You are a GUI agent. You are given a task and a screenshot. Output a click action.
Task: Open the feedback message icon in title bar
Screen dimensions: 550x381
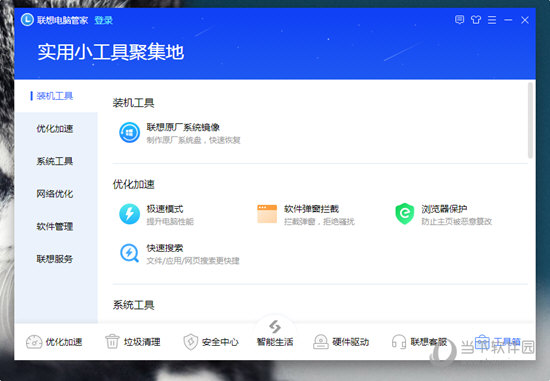click(459, 20)
